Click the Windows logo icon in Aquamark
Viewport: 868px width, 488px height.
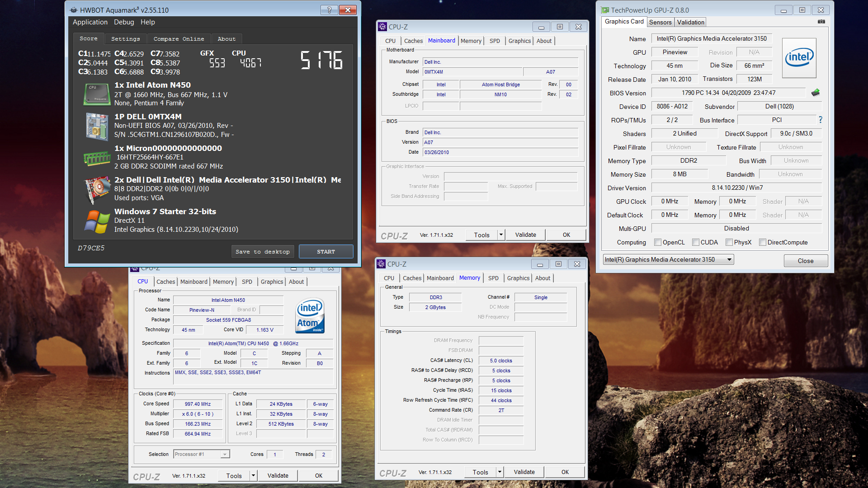(97, 221)
